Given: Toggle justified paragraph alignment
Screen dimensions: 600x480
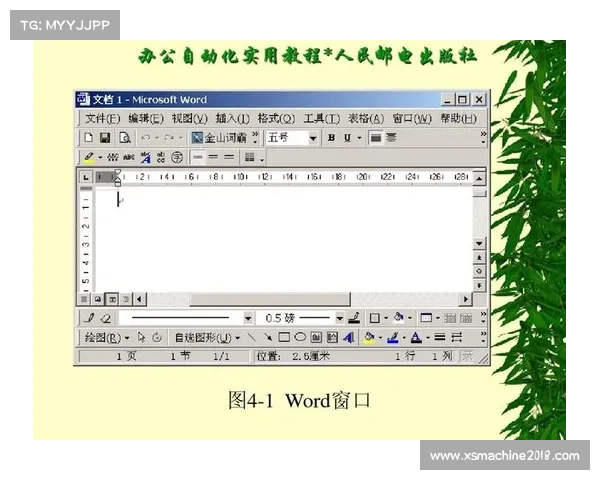Looking at the screenshot, I should (376, 137).
